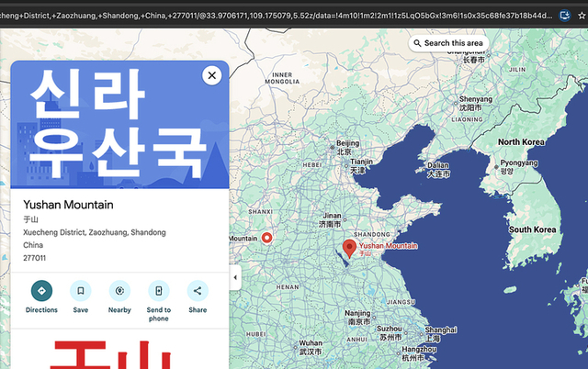
Task: Click the Jinan city label
Action: pos(332,220)
